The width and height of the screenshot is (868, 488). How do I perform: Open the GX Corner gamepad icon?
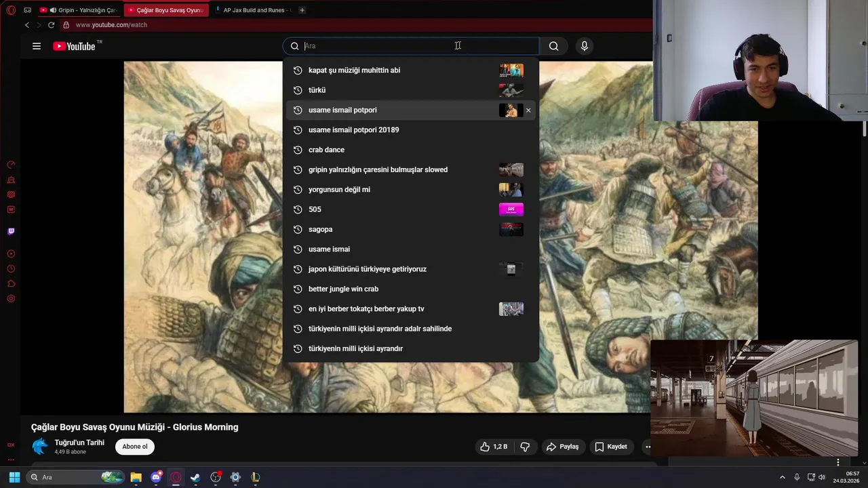click(28, 10)
